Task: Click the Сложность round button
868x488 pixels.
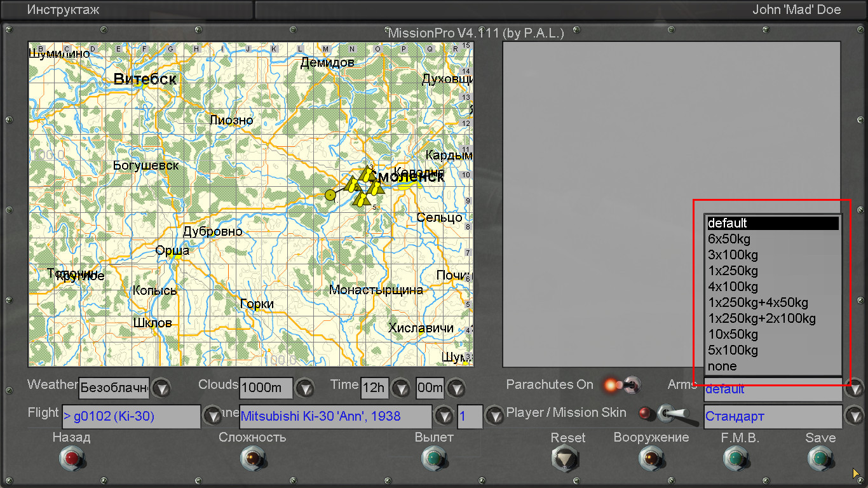Action: 252,458
